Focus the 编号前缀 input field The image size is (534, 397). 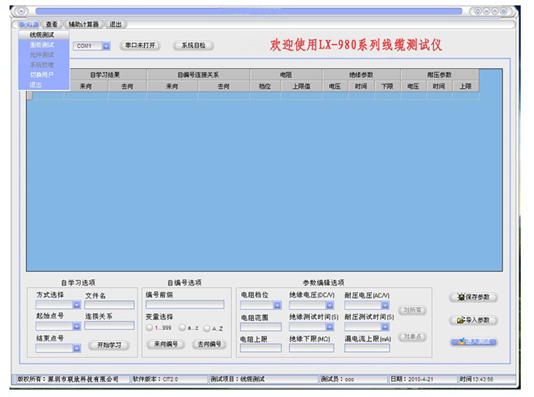tap(185, 304)
